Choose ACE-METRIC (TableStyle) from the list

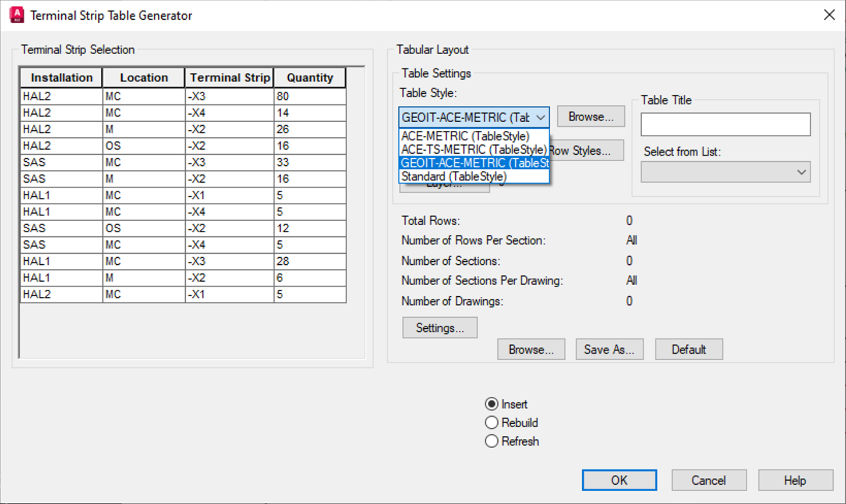coord(474,136)
